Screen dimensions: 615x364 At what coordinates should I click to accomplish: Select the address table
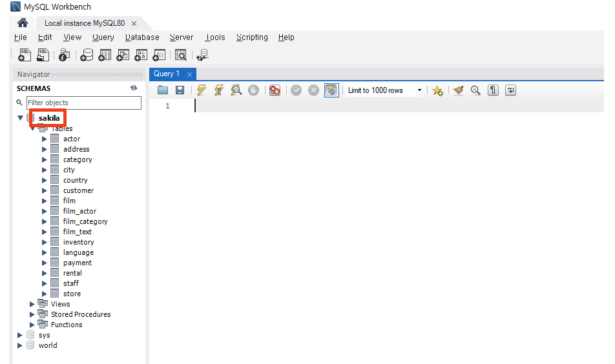tap(76, 149)
